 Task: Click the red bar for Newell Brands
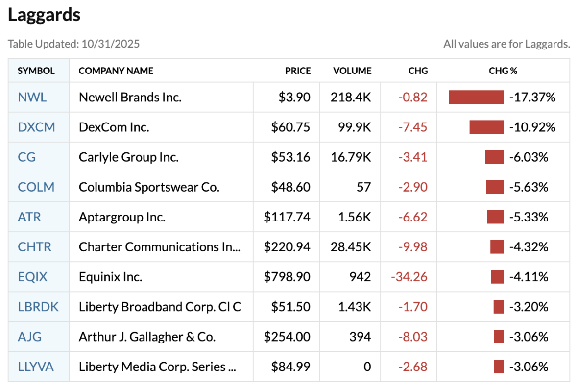(476, 97)
